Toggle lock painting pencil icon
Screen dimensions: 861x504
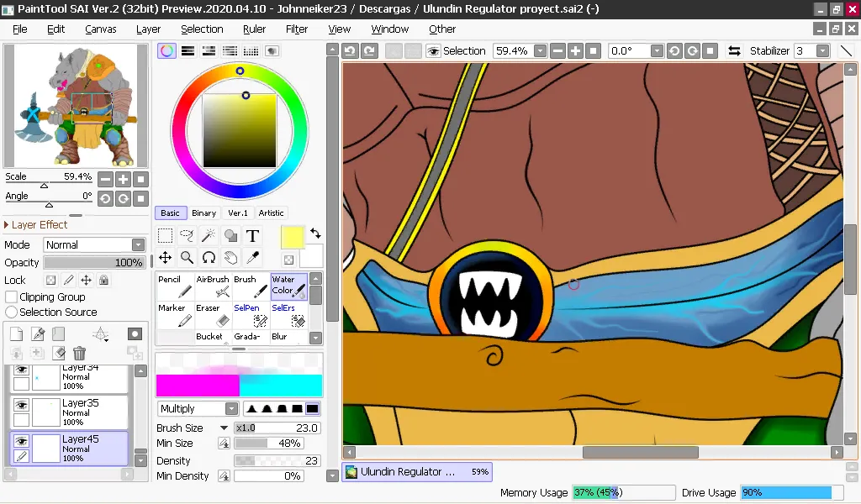coord(68,281)
